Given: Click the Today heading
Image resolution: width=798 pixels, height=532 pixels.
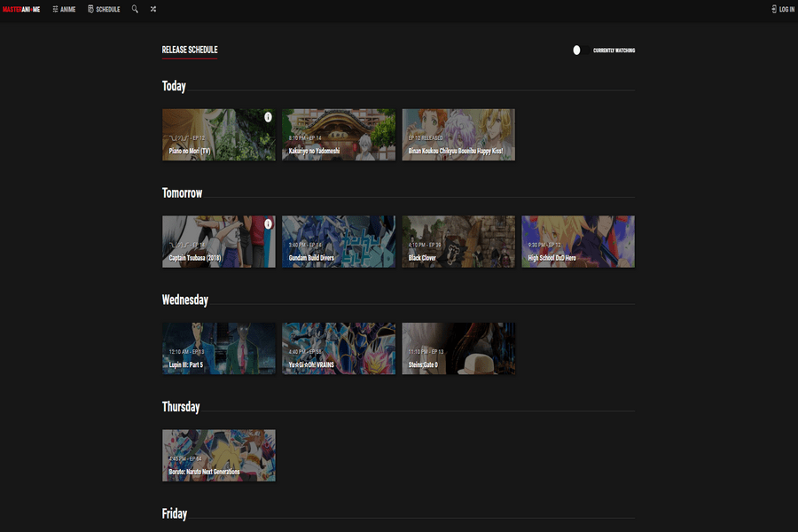Looking at the screenshot, I should [174, 86].
